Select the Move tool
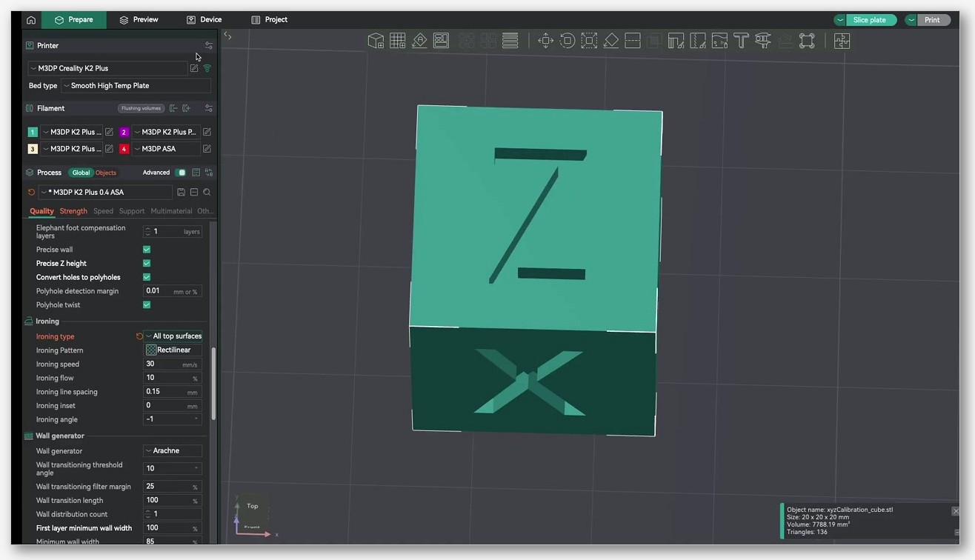 click(x=545, y=41)
